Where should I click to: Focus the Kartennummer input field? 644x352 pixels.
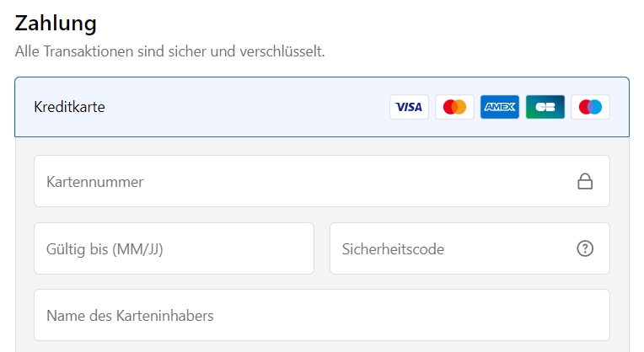(x=322, y=181)
